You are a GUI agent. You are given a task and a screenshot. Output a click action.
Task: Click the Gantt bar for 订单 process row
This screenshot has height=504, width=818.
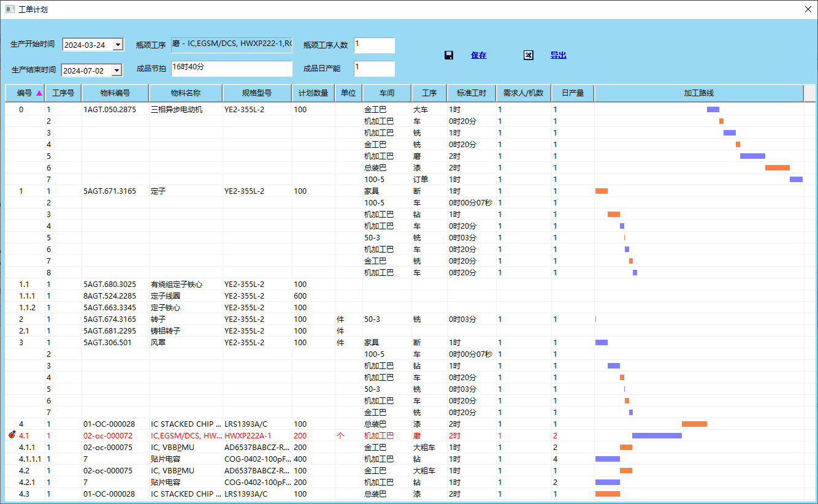point(796,180)
